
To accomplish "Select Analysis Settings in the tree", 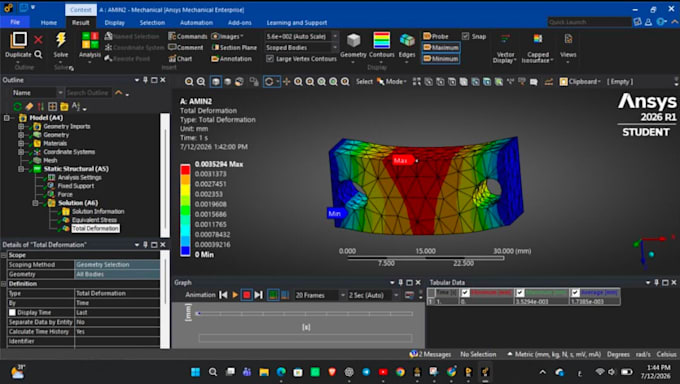I will pos(79,177).
